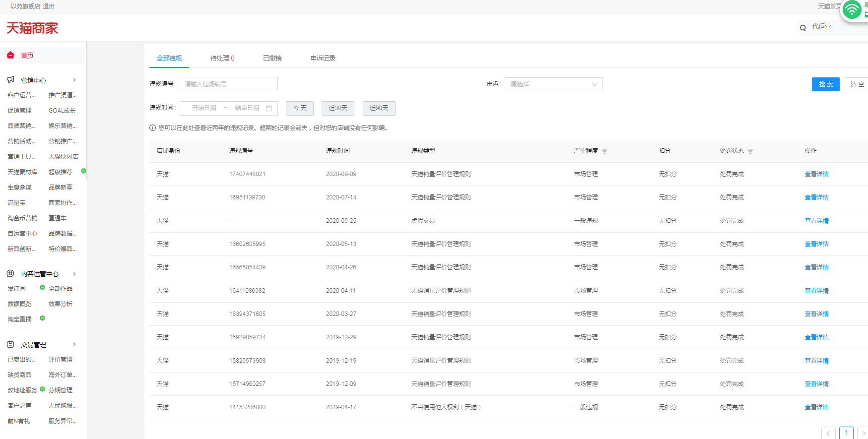Click the search magnifier icon at top
The width and height of the screenshot is (868, 439).
803,28
